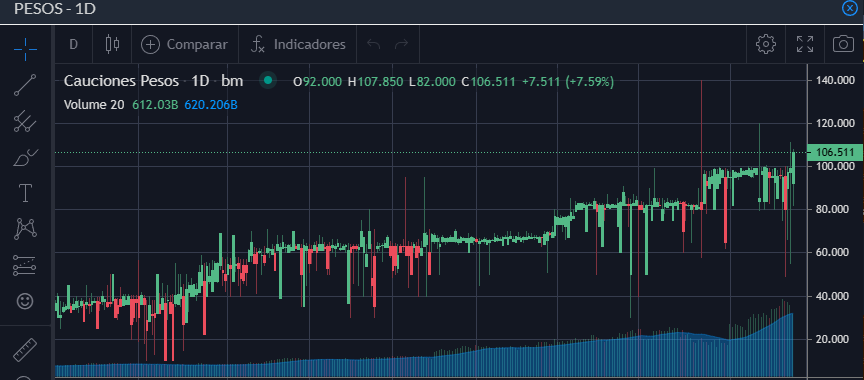Select the ruler measure tool

(25, 349)
